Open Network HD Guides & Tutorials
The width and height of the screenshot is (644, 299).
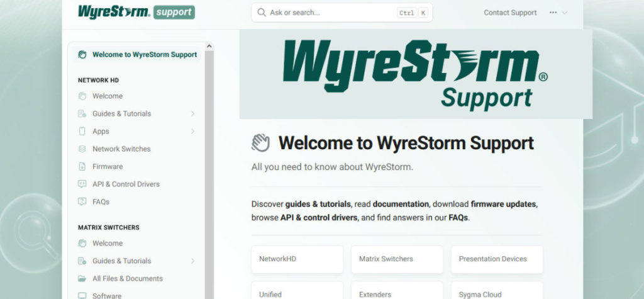click(x=121, y=113)
